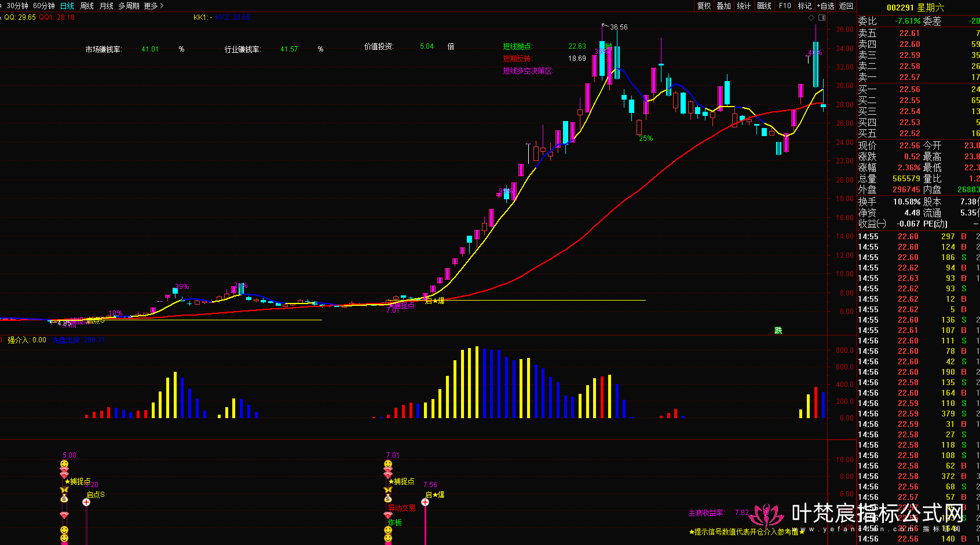This screenshot has width=980, height=545.
Task: Expand the 更多 period options
Action: [153, 6]
